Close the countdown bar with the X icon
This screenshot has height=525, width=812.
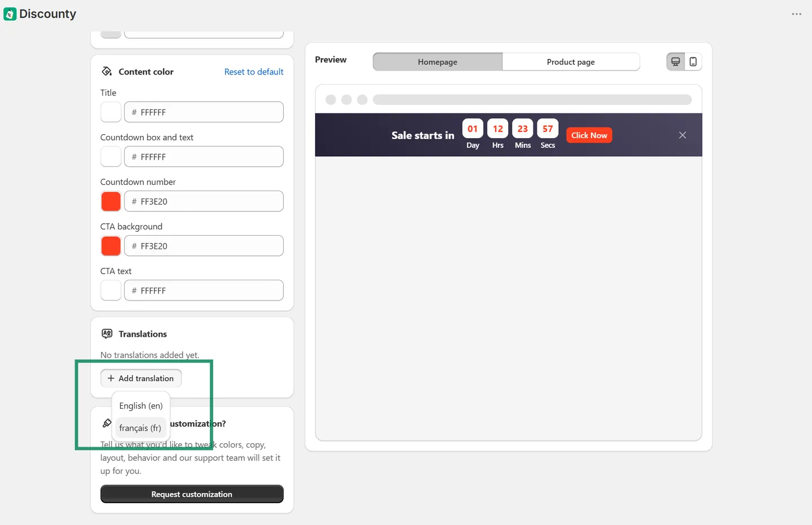click(682, 135)
